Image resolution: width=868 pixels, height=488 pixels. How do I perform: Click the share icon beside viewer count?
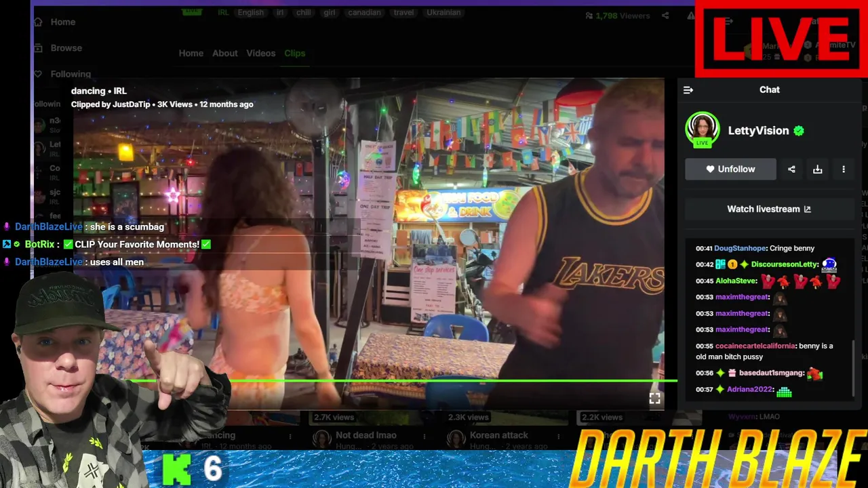(665, 16)
